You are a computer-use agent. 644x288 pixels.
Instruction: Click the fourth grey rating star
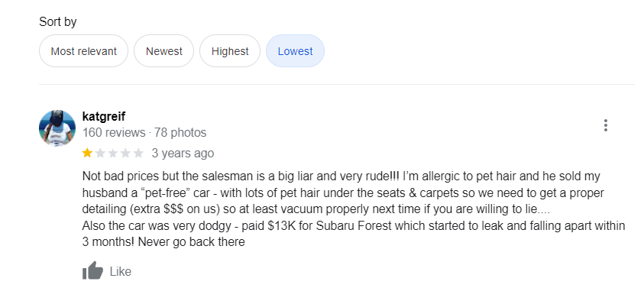tap(125, 154)
